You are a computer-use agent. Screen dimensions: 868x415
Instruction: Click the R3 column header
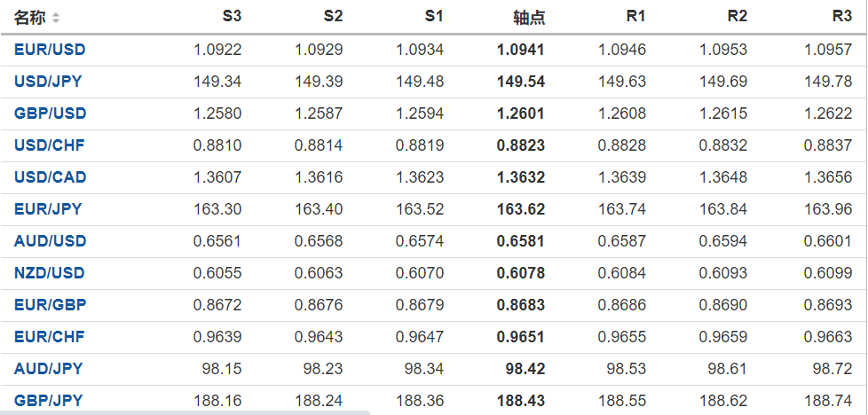tap(842, 17)
